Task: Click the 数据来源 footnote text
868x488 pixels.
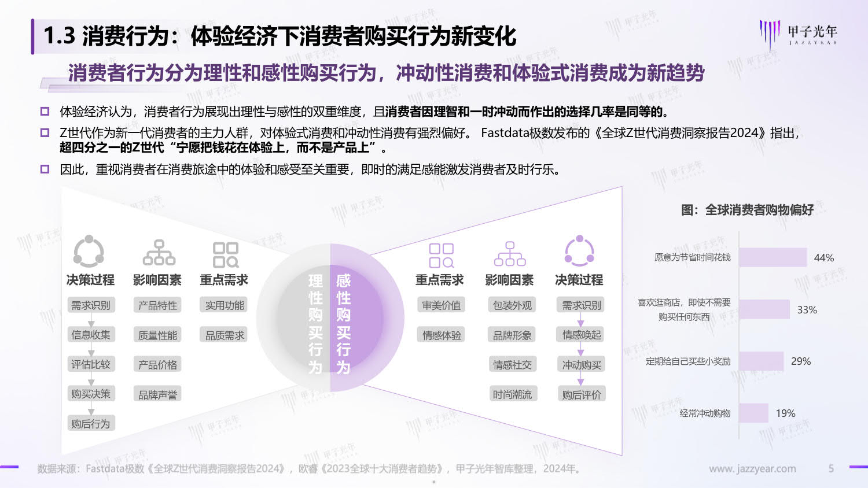Action: point(310,468)
